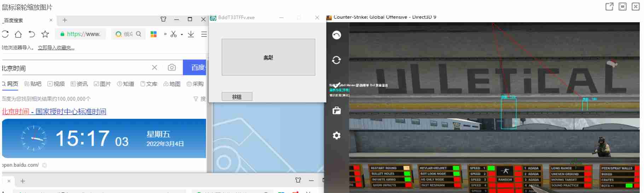Click the checkmark icon in game sidebar
Image resolution: width=644 pixels, height=193 pixels.
[337, 85]
